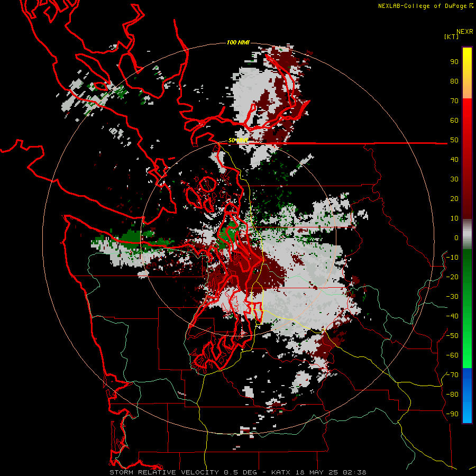This screenshot has width=476, height=476.
Task: Click the positive 30 value on velocity scale
Action: pos(454,179)
